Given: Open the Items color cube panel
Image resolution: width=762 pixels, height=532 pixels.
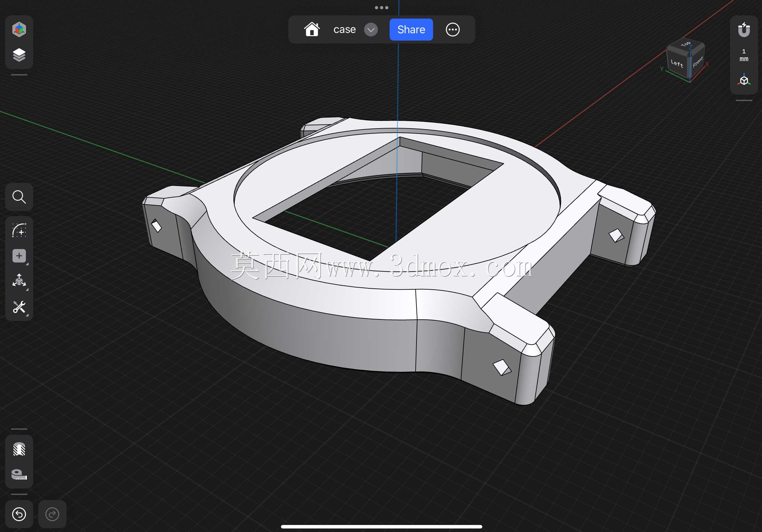Looking at the screenshot, I should click(x=19, y=29).
